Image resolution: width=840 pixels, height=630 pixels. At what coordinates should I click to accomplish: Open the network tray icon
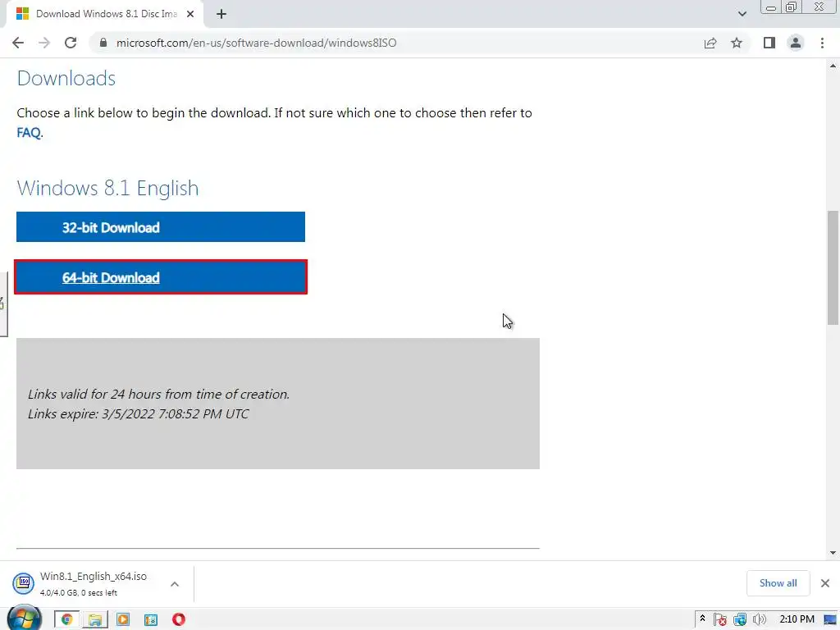740,620
